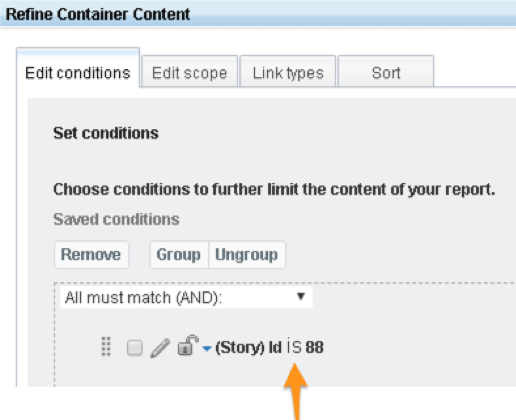The image size is (516, 420).
Task: Click the Set conditions heading
Action: click(x=106, y=133)
